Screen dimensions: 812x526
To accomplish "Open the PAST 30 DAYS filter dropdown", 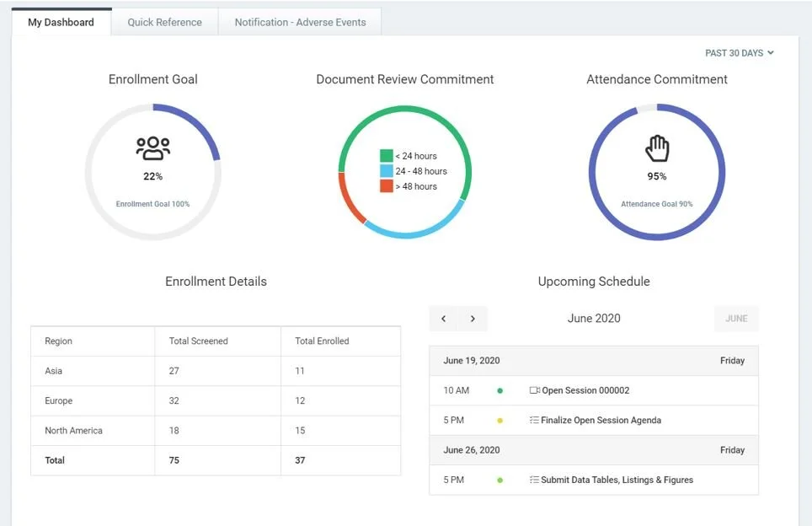I will click(739, 52).
